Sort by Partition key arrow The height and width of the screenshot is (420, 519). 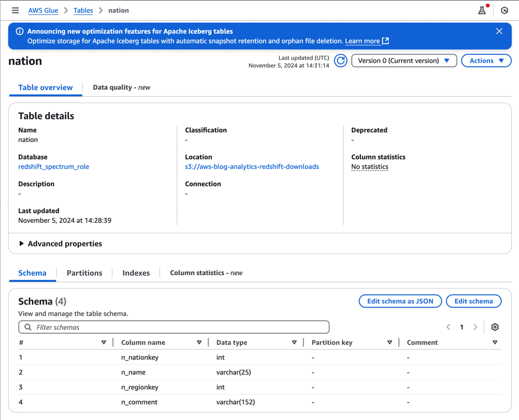tap(389, 343)
